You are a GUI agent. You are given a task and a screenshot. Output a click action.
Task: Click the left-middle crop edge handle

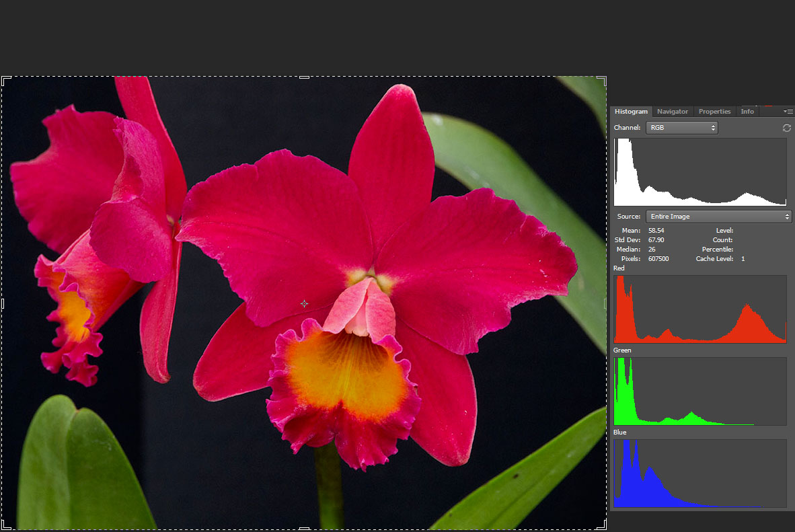click(x=3, y=304)
